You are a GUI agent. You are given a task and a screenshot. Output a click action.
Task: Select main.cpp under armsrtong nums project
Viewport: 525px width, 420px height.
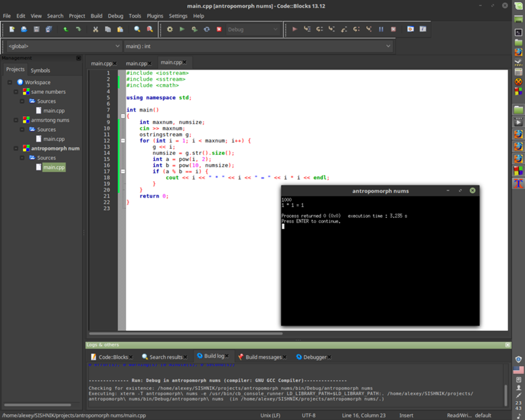tap(54, 138)
